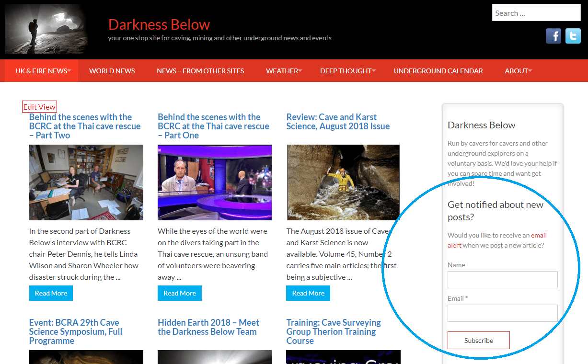Click the Therion Training Course thumbnail
Image resolution: width=588 pixels, height=364 pixels.
coord(343,357)
